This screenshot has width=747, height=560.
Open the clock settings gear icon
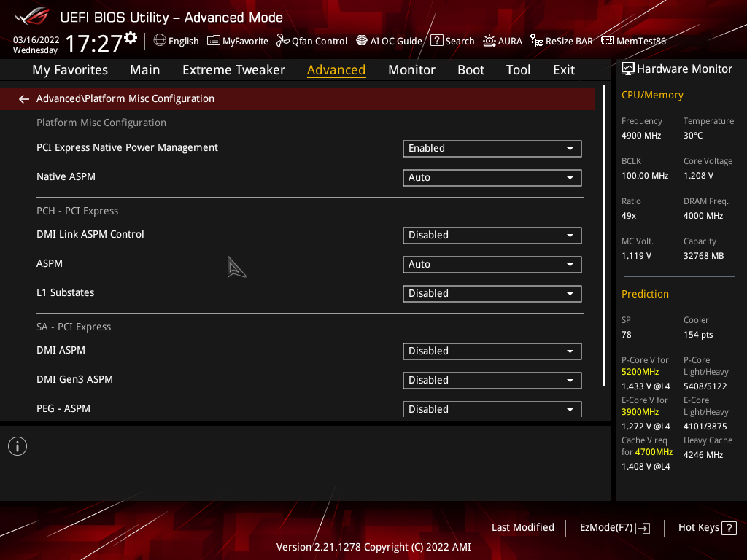tap(131, 38)
